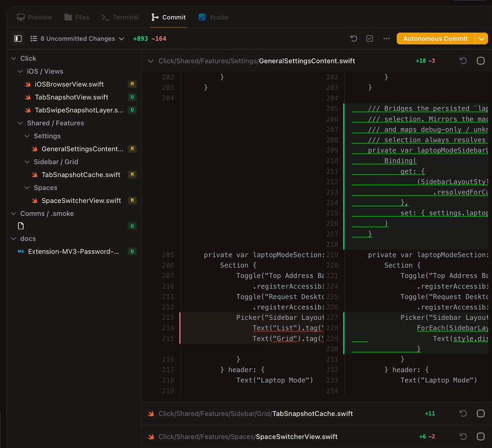Click right-pane line 228 ForEach(SidebarLay
Viewport: 492px width, 448px height.
(452, 328)
